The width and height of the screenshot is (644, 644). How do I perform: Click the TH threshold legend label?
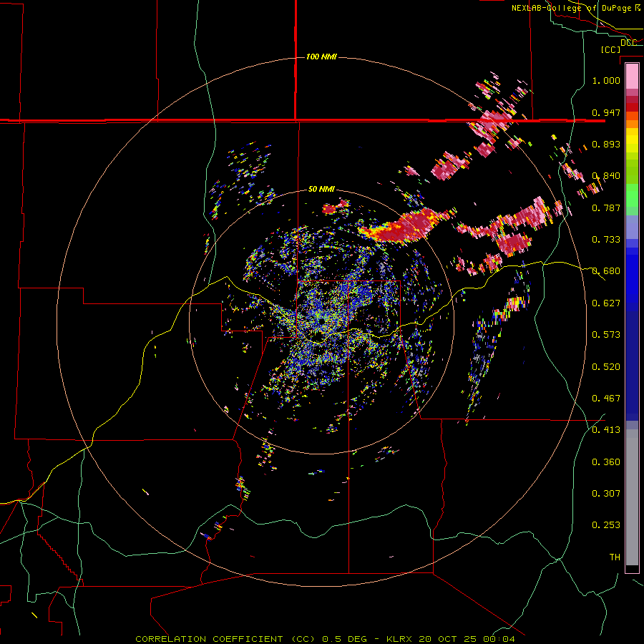[x=615, y=557]
